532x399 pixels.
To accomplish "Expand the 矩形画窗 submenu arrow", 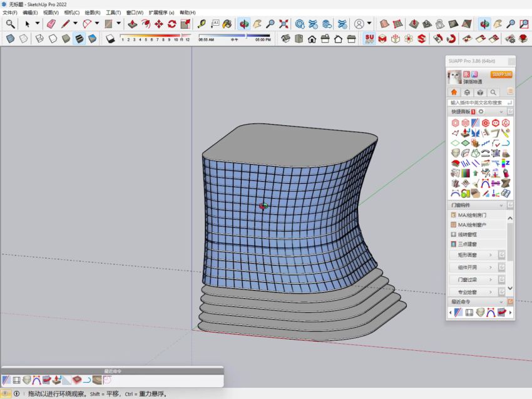I will pos(491,255).
